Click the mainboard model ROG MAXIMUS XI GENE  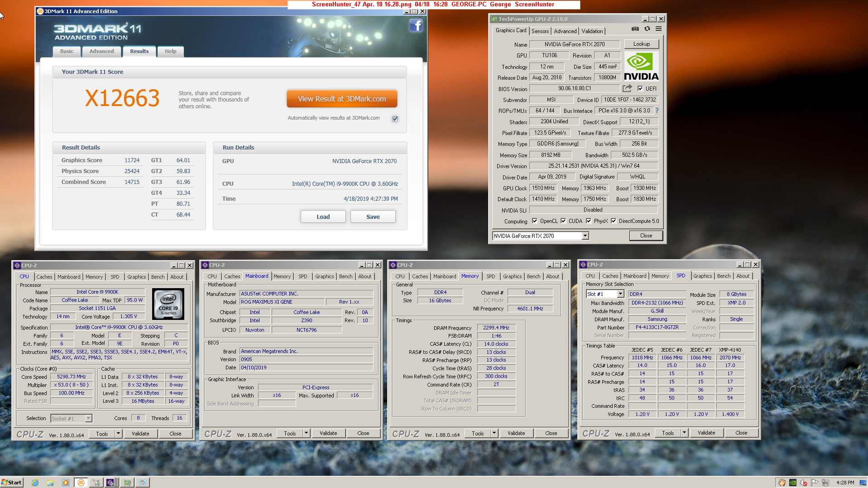pyautogui.click(x=283, y=302)
